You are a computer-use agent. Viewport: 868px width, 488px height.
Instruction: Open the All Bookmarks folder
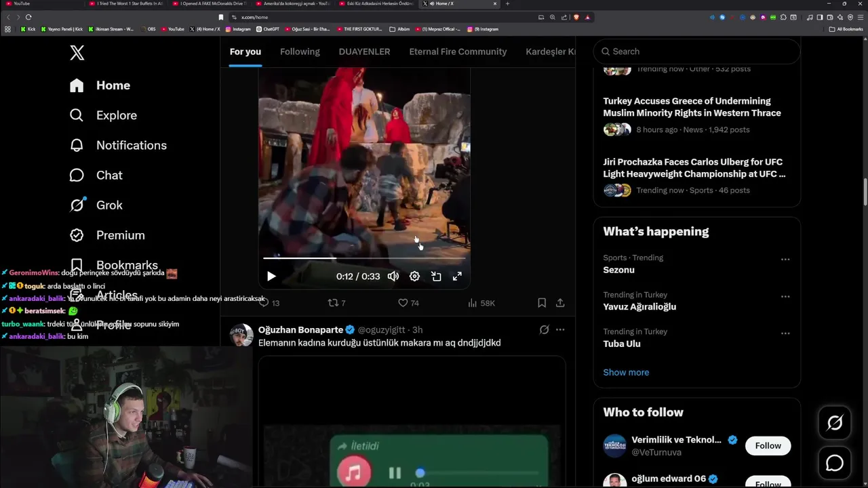[x=846, y=29]
